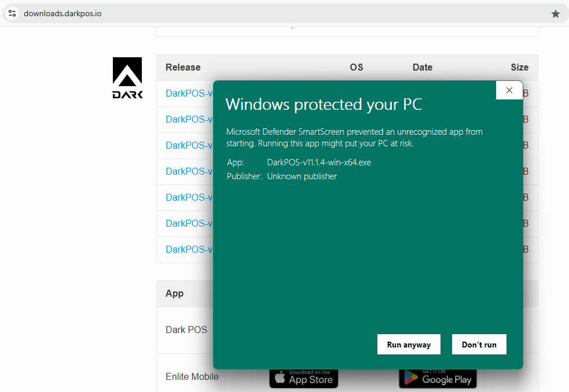The image size is (569, 392).
Task: Open the Google Play download badge
Action: (x=438, y=378)
